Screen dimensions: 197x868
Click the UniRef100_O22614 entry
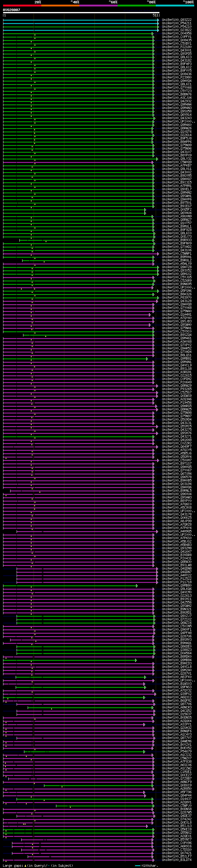pyautogui.click(x=177, y=135)
